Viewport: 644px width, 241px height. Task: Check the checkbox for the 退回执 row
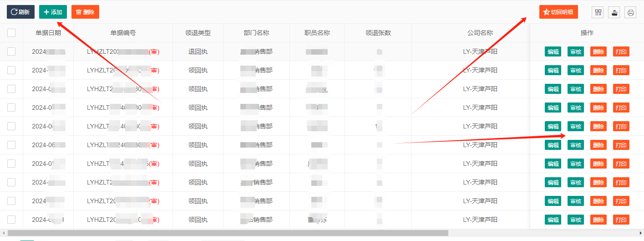[11, 51]
